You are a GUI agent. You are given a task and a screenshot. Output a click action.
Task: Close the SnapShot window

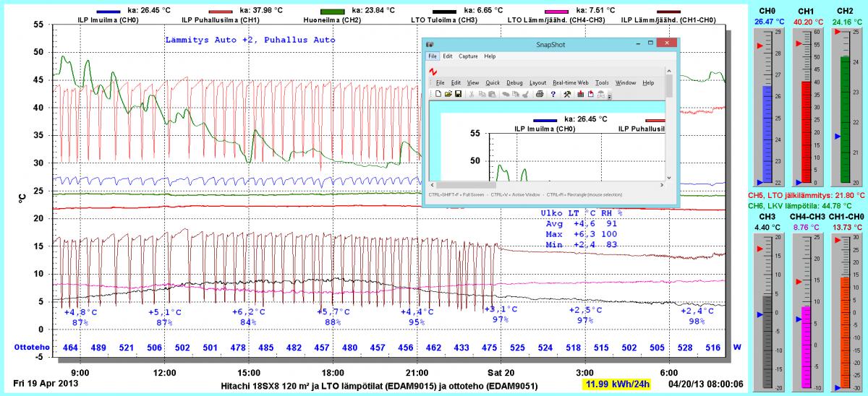pyautogui.click(x=665, y=44)
